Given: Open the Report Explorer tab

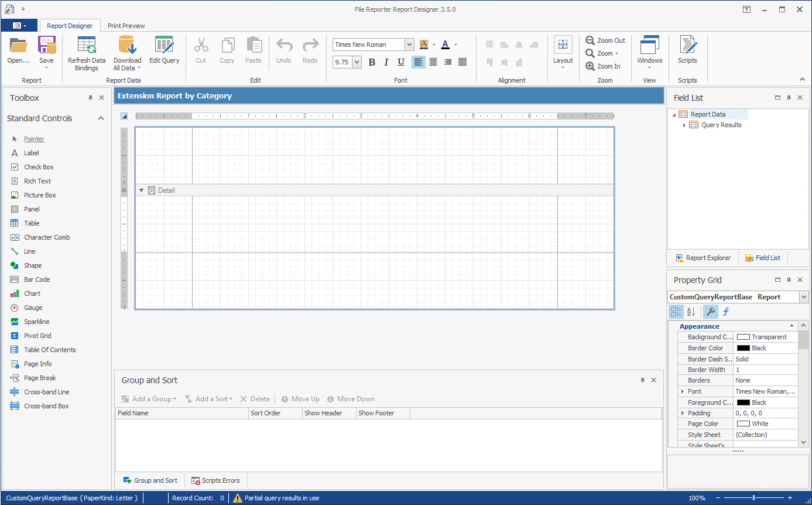Looking at the screenshot, I should click(x=703, y=258).
